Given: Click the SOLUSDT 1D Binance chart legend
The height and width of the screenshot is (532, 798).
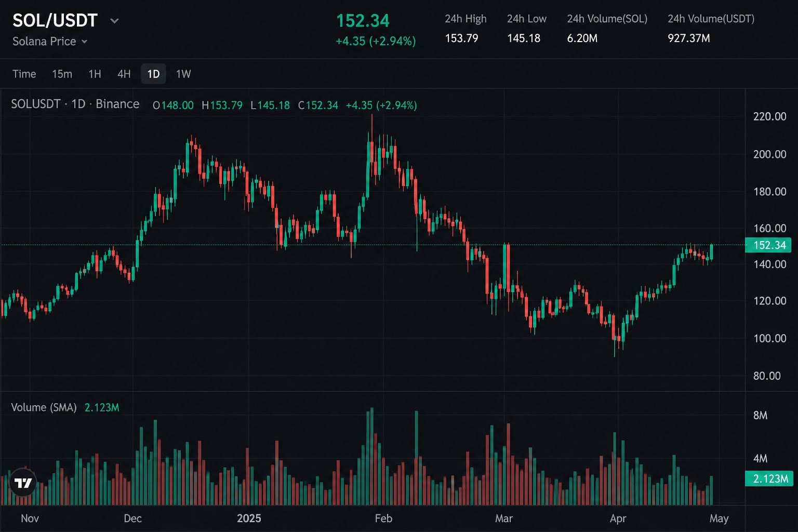Looking at the screenshot, I should [x=75, y=104].
